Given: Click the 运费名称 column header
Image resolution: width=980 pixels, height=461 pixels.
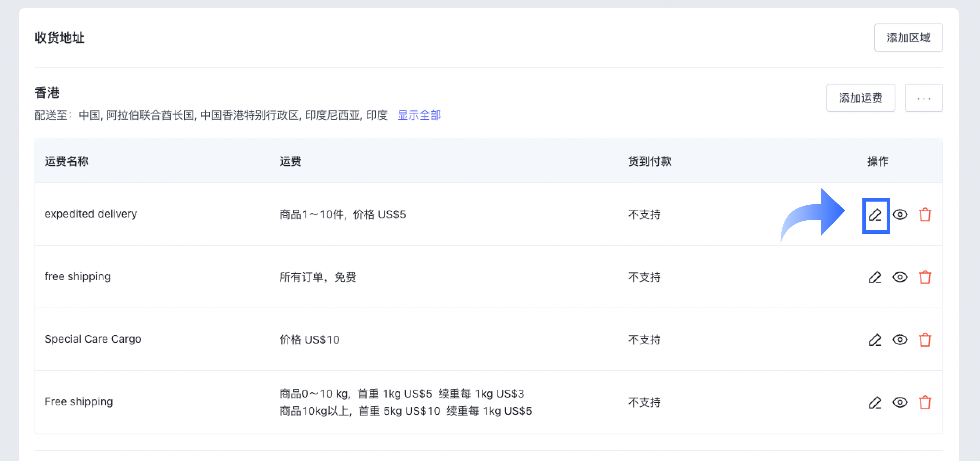Looking at the screenshot, I should coord(67,162).
